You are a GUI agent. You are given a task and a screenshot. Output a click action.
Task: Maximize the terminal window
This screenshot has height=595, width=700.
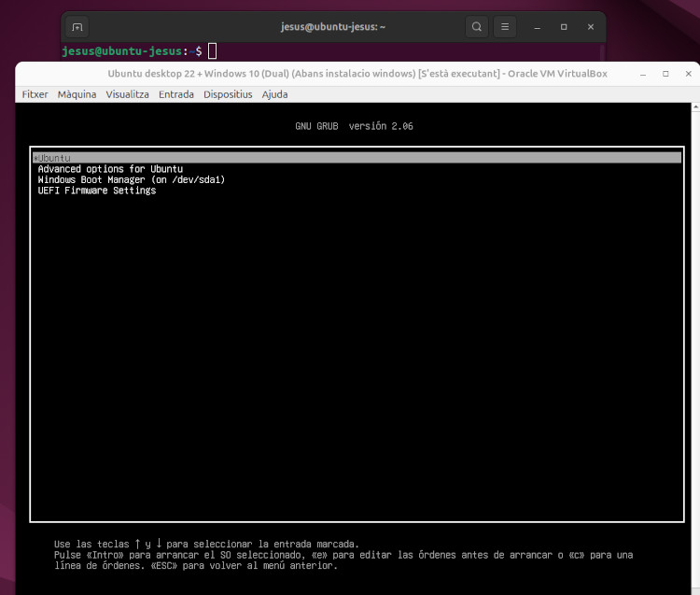564,27
